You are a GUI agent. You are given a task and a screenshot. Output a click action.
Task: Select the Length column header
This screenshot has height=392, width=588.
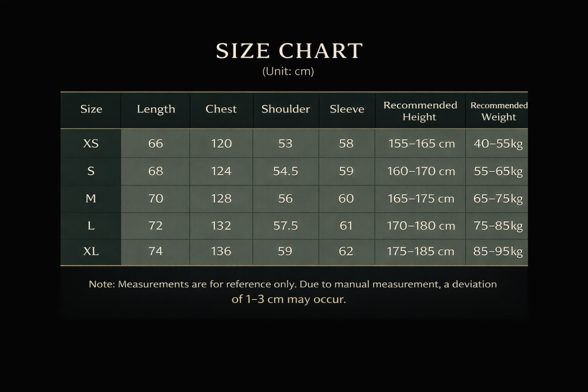(156, 109)
